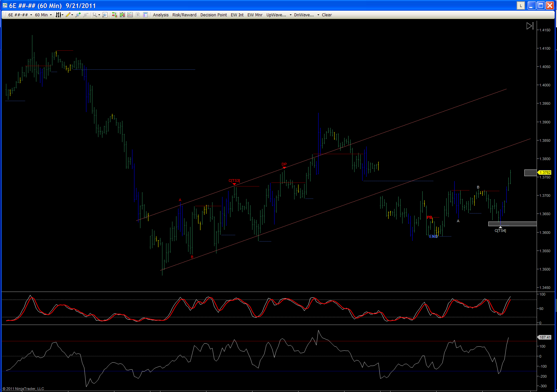The image size is (557, 392).
Task: Click the greyed dollar-sign document icon
Action: pyautogui.click(x=138, y=15)
